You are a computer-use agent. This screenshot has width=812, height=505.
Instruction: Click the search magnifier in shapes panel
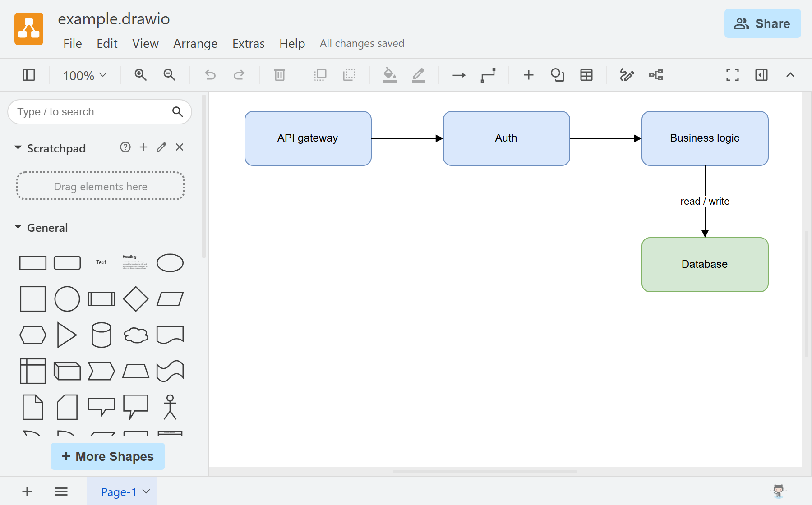click(x=178, y=112)
